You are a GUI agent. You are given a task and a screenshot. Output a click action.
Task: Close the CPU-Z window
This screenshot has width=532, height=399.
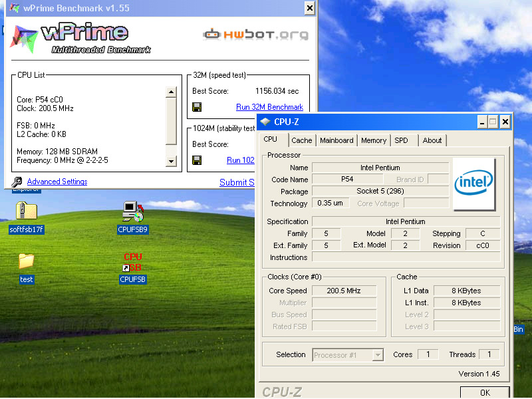(505, 122)
